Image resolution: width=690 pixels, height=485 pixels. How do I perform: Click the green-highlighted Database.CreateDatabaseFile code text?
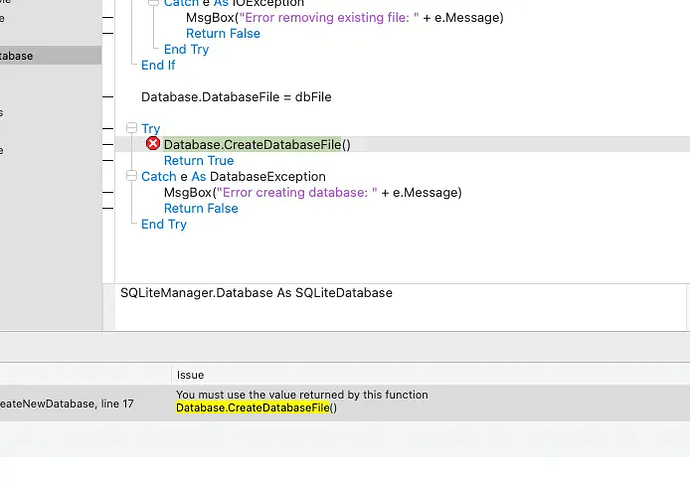pyautogui.click(x=252, y=145)
